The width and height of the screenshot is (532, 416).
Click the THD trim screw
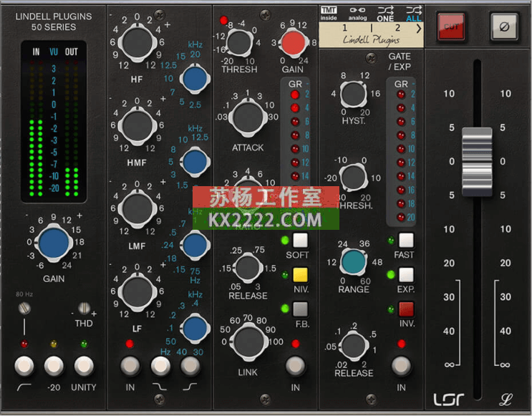84,308
